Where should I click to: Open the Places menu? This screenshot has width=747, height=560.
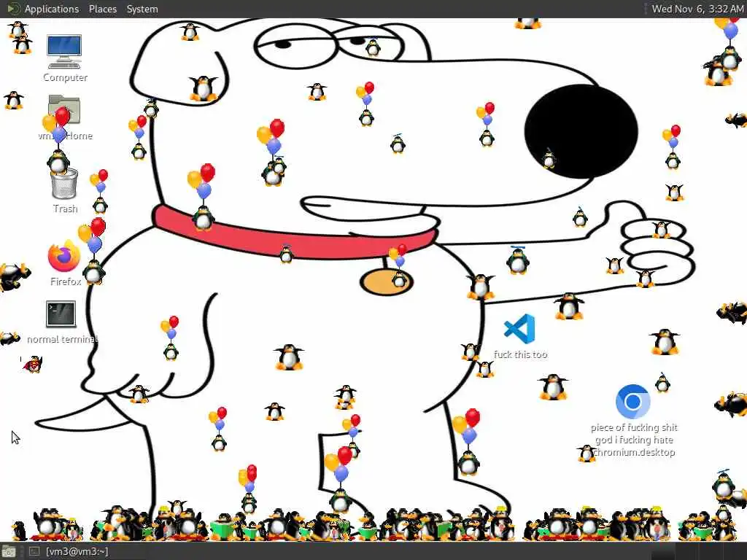click(102, 9)
